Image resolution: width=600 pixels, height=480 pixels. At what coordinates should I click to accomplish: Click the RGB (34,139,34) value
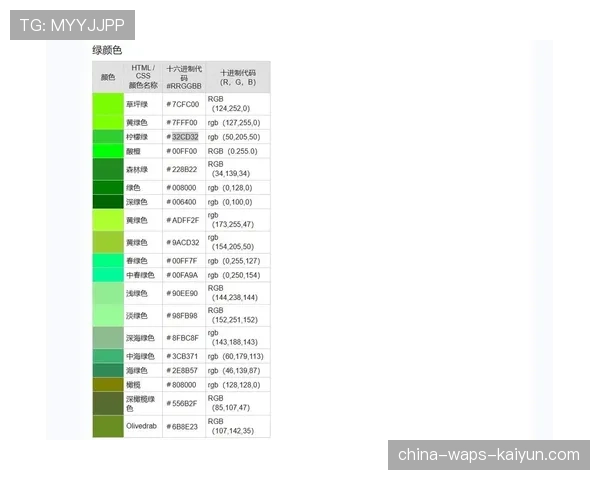[229, 169]
